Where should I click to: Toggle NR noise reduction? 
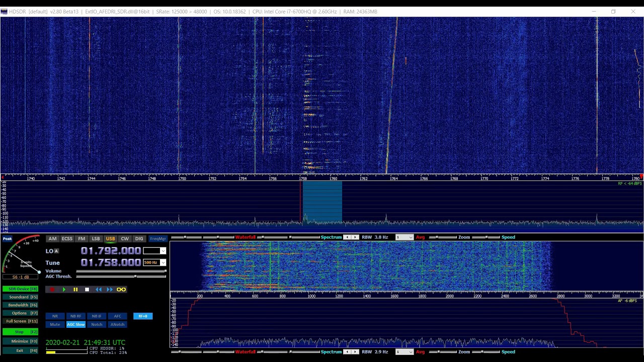pos(55,316)
